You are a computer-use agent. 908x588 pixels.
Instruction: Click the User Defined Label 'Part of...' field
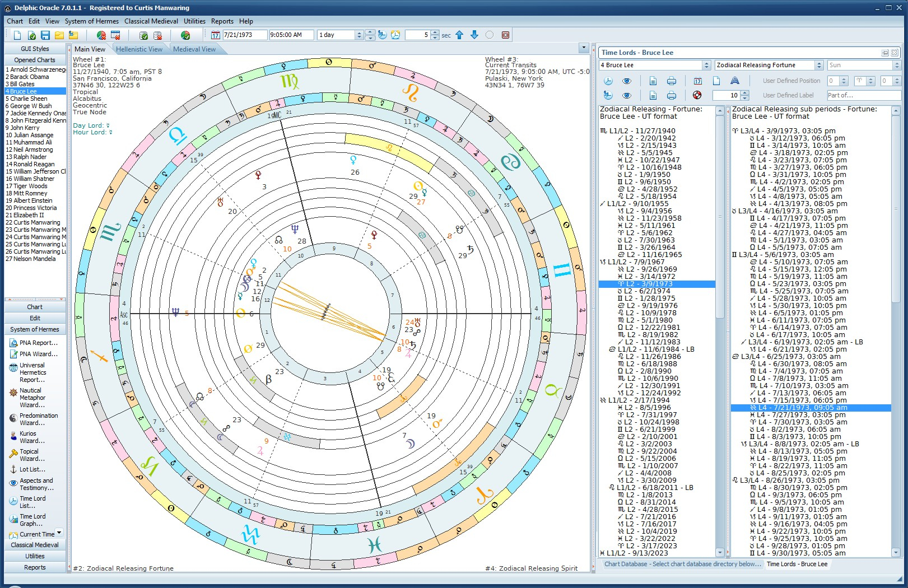[x=864, y=95]
